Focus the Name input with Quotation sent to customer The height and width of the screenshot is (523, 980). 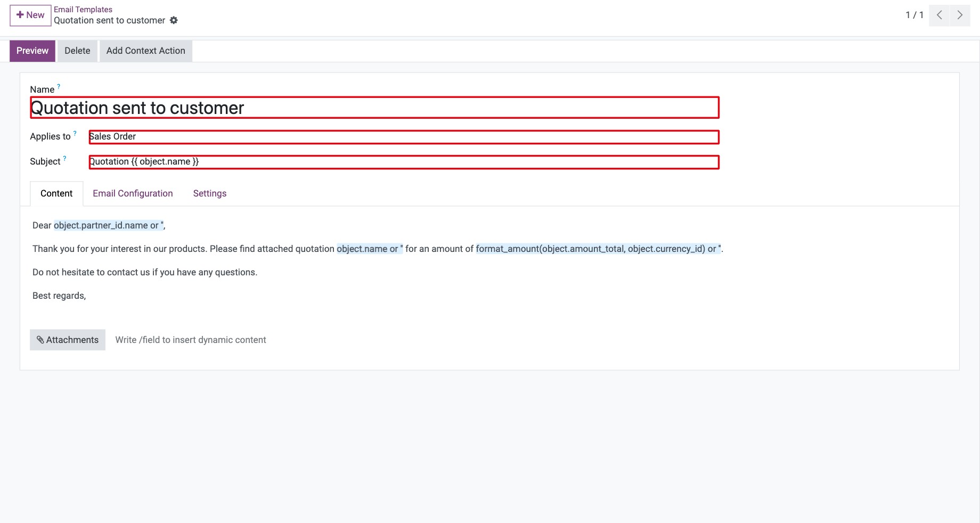tap(374, 108)
